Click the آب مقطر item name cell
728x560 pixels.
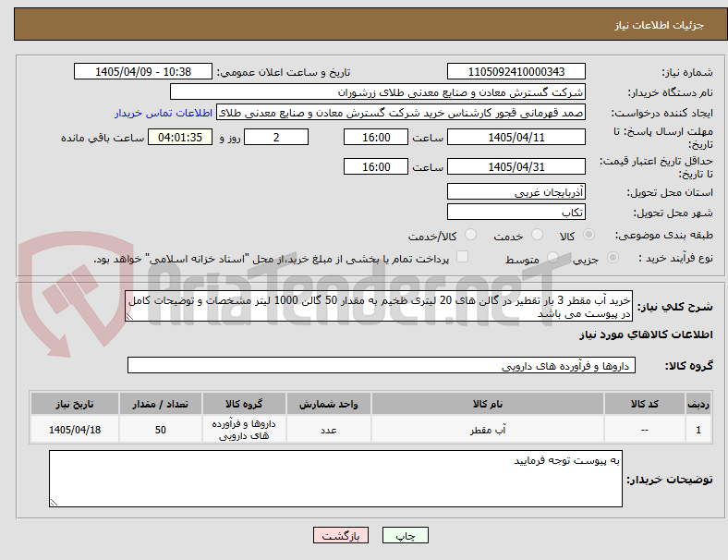tap(488, 430)
